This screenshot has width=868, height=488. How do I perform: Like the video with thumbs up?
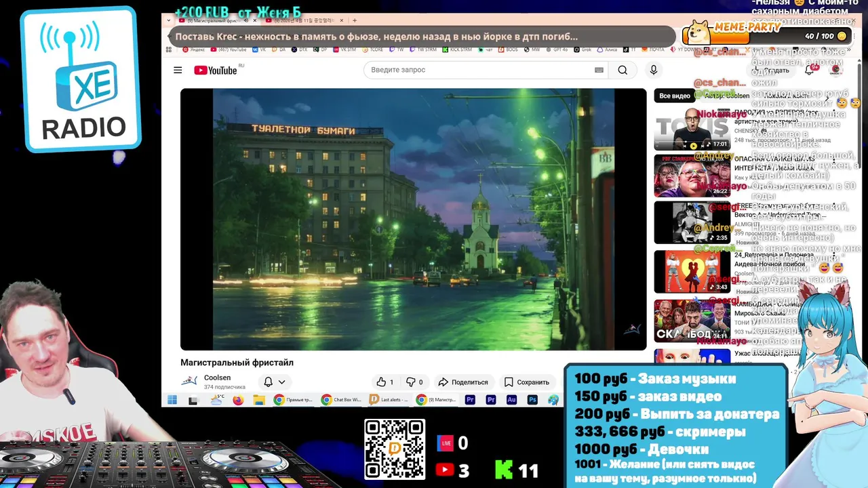(386, 382)
